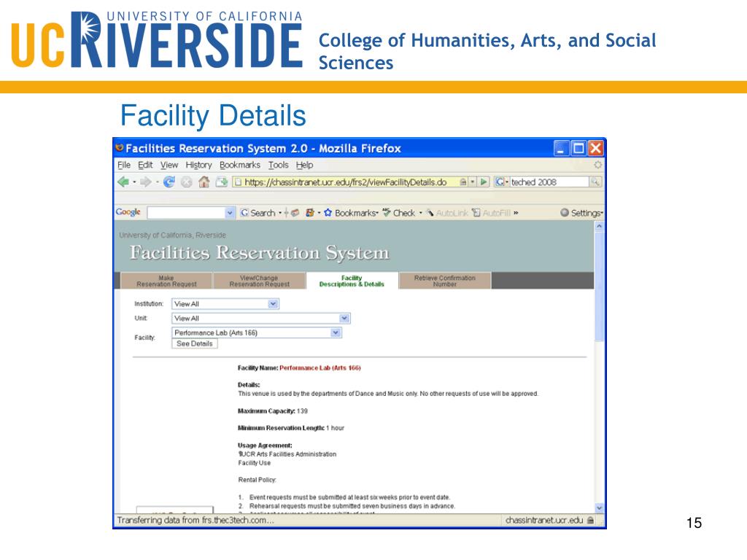Click the Firefox throbber activity icon
Viewport: 747px width, 560px height.
point(598,165)
